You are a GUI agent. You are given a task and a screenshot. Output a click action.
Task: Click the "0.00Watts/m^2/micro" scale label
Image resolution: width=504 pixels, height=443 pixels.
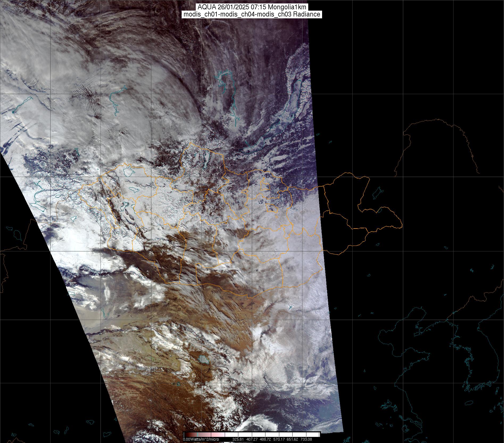pyautogui.click(x=201, y=439)
